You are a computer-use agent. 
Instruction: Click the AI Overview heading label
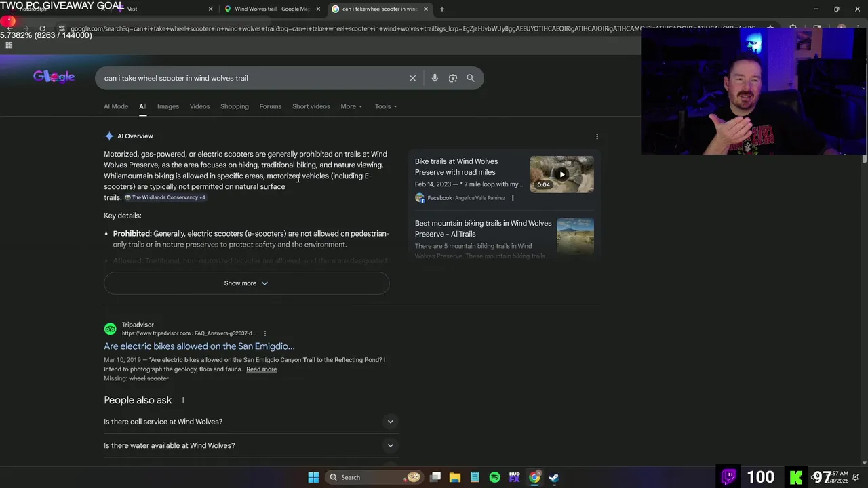point(135,136)
